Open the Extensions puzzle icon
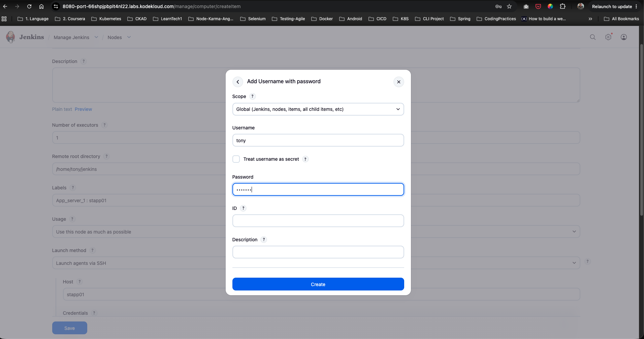The width and height of the screenshot is (644, 339). coord(562,6)
